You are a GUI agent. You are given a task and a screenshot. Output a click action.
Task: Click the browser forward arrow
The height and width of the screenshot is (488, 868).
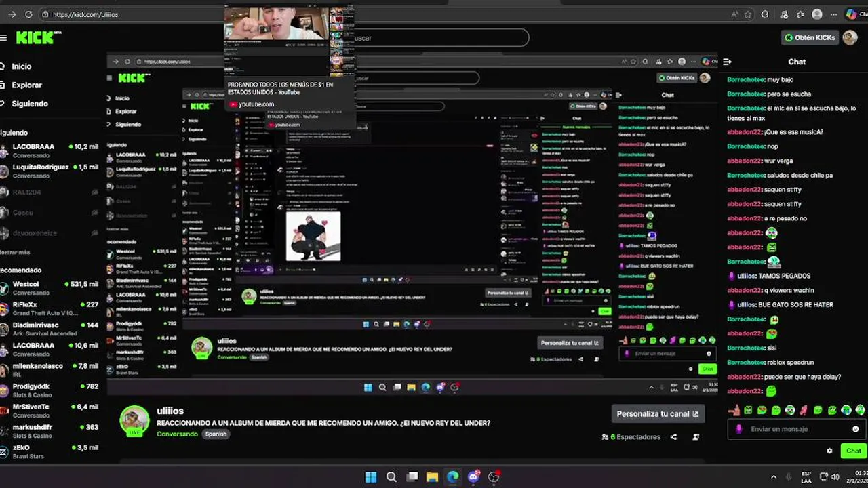pyautogui.click(x=12, y=14)
